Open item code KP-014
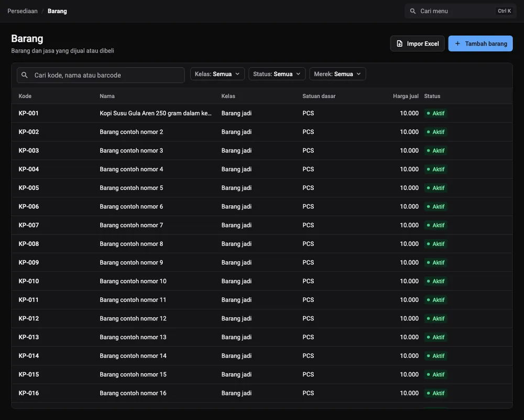Screen dimensions: 524x420 tap(29, 356)
